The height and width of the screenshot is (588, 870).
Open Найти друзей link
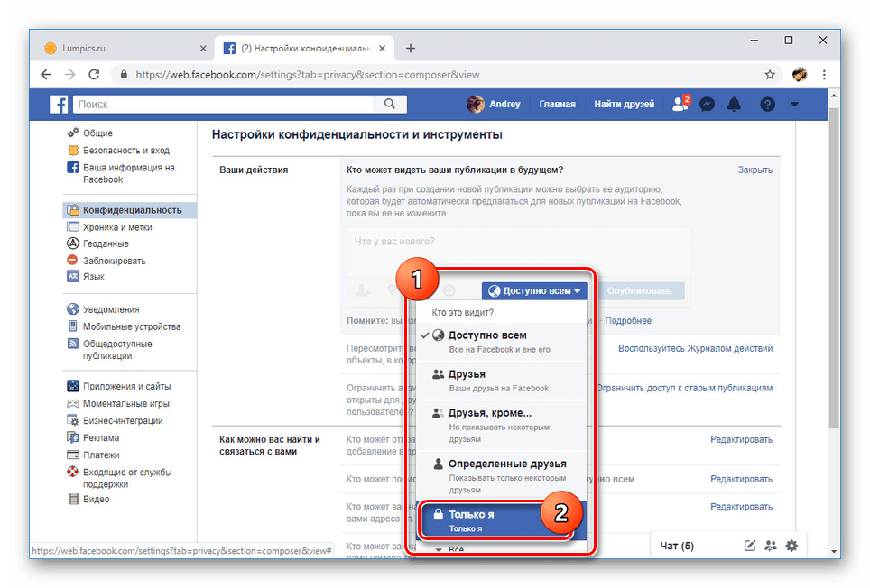(x=625, y=105)
